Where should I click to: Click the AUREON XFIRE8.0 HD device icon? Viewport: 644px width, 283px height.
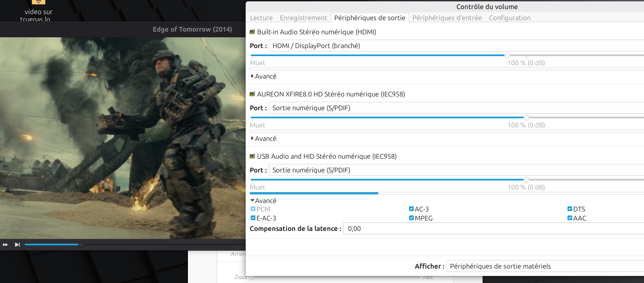click(x=252, y=94)
